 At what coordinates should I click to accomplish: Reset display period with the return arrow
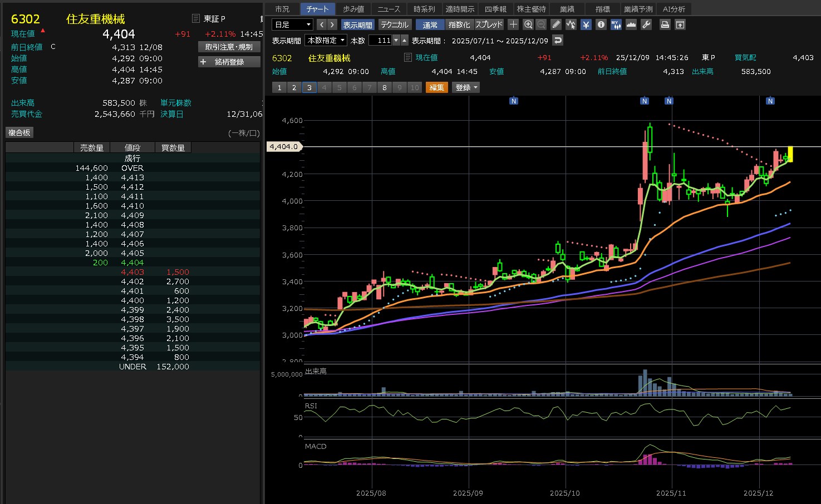click(558, 40)
